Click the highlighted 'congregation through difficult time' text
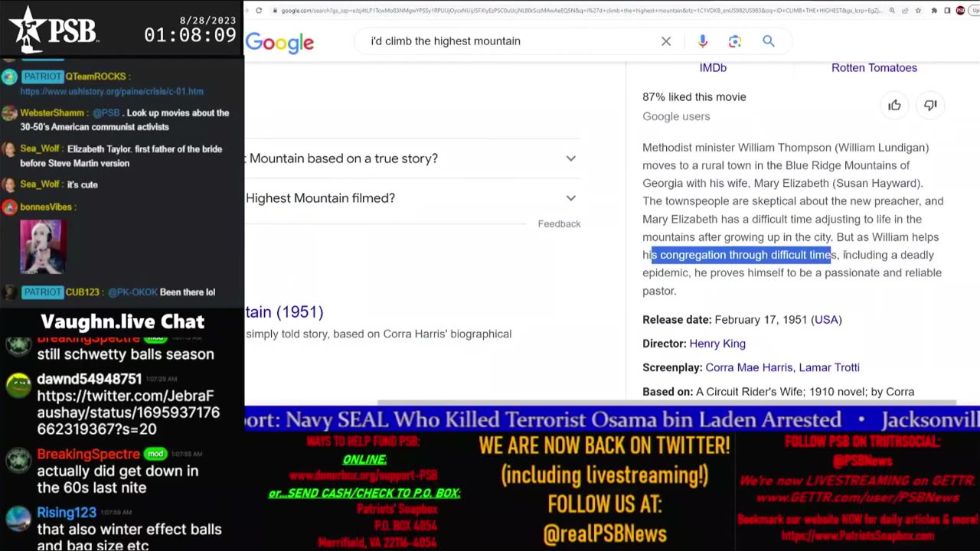980x551 pixels. [x=741, y=255]
